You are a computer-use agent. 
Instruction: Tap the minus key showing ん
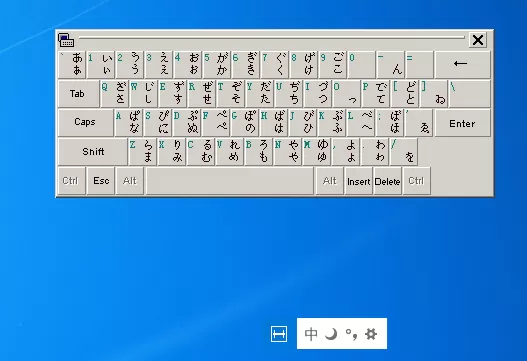[390, 65]
